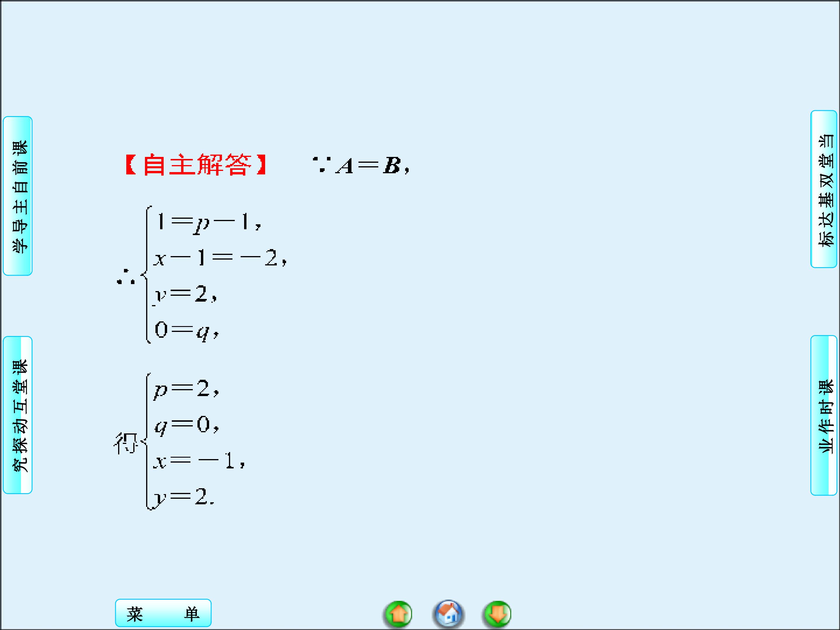Open the 课堂互动探究 side tab
840x630 pixels.
pyautogui.click(x=18, y=415)
